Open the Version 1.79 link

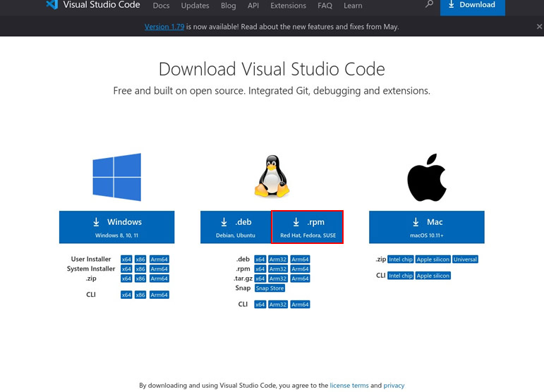(167, 27)
